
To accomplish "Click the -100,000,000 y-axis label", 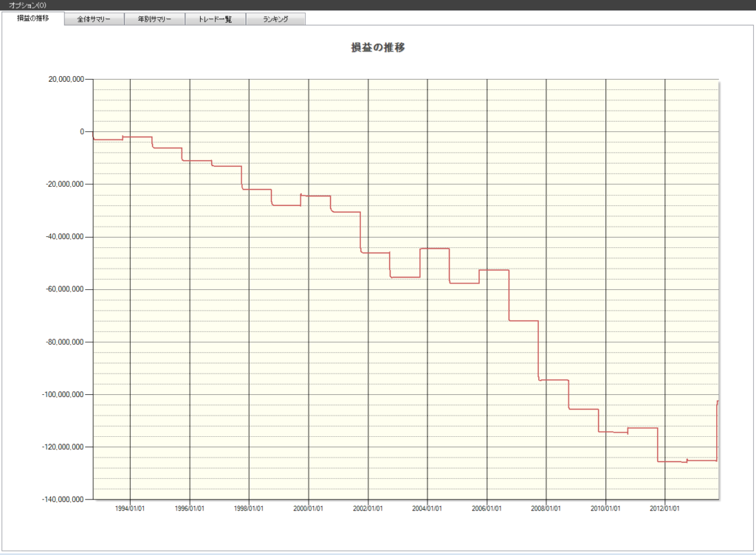I will click(x=63, y=395).
